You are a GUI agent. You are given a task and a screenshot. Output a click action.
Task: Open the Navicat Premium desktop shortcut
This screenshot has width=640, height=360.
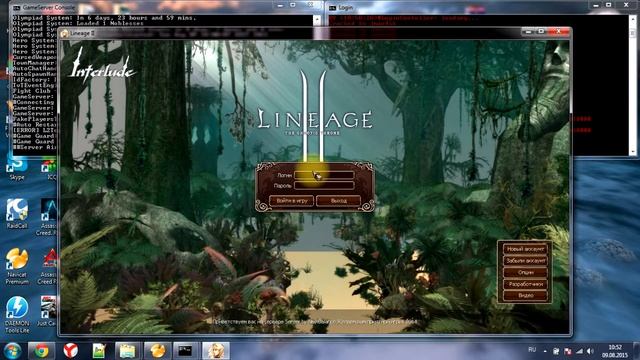click(17, 265)
